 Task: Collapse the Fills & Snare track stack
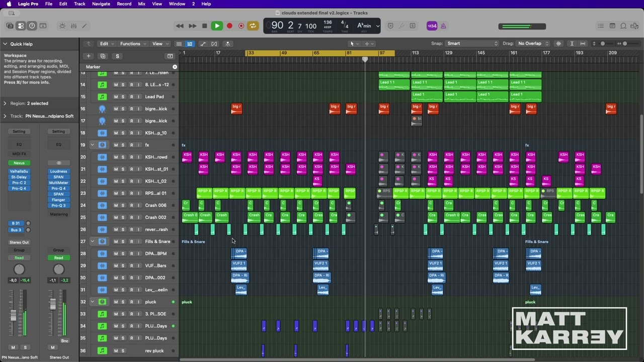click(x=93, y=241)
